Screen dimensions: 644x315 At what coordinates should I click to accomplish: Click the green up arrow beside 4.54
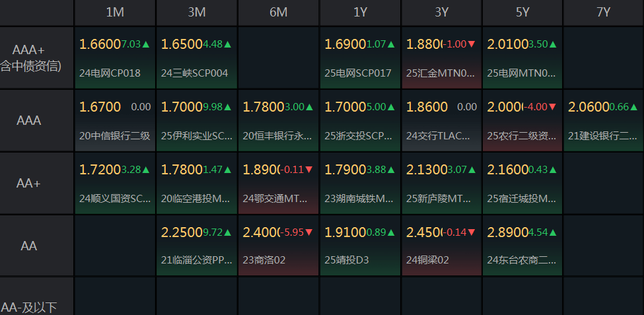[x=553, y=233]
